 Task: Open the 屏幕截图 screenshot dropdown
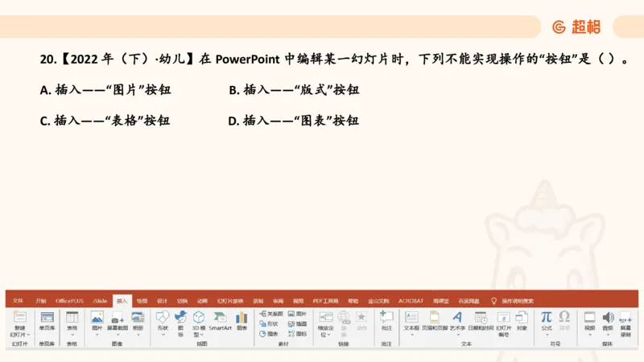[118, 335]
